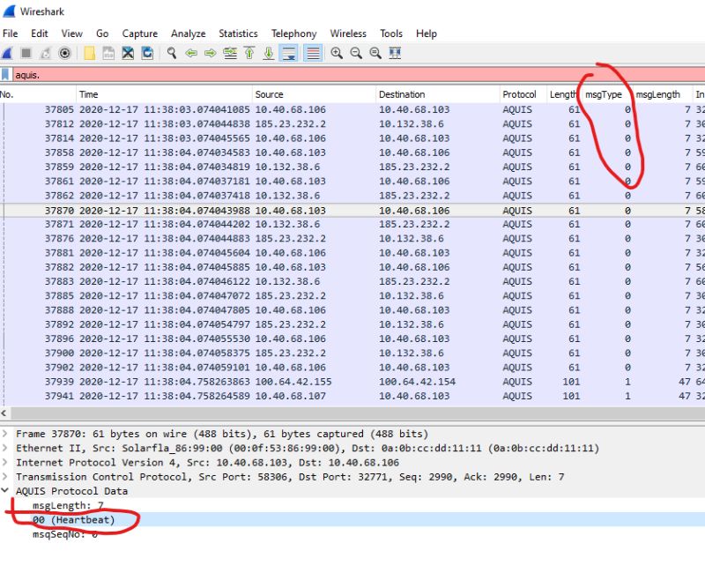Collapse the AQUIS Protocol Data tree

coord(7,491)
